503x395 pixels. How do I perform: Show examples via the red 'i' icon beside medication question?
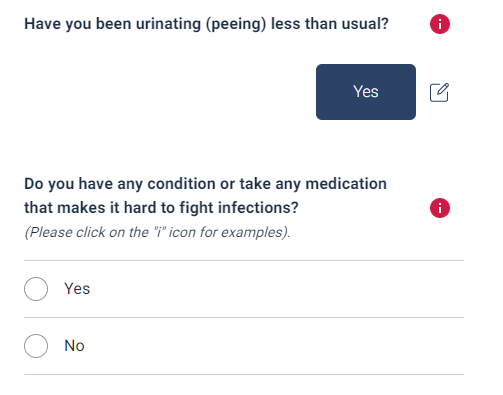point(440,208)
